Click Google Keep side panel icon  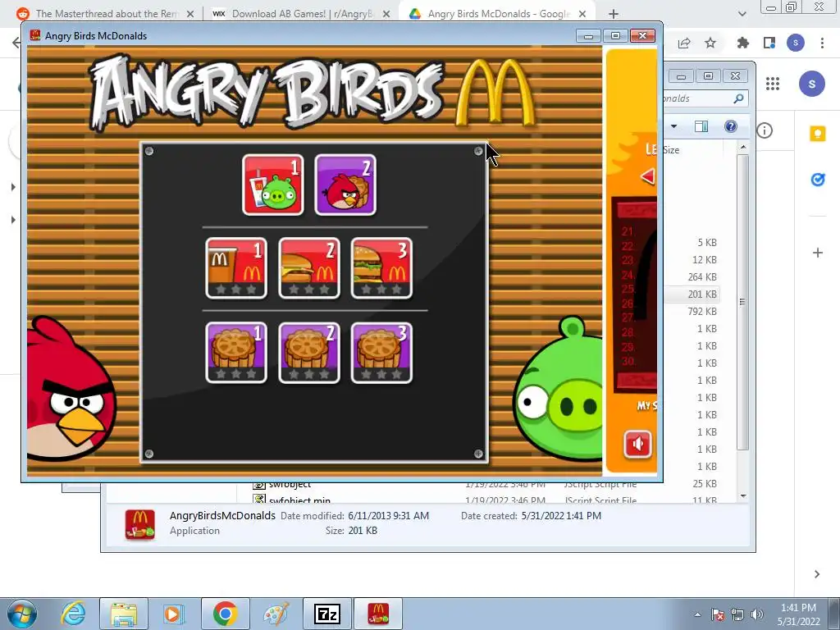(x=818, y=133)
